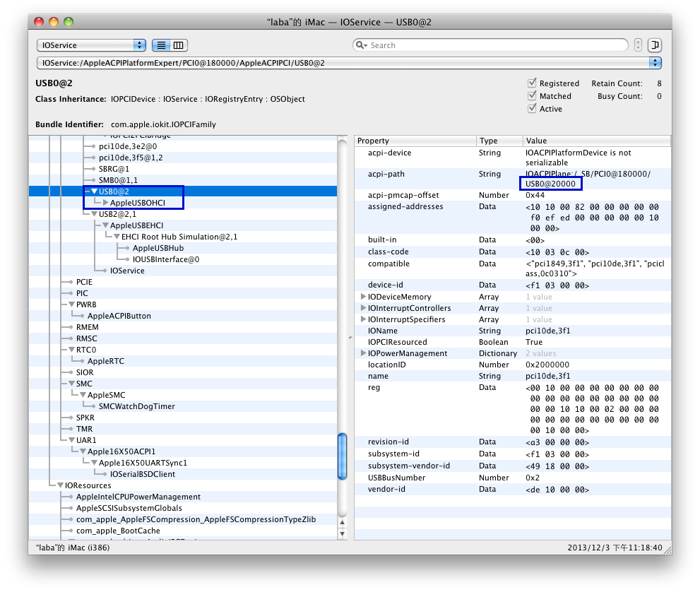Select the USBBusNumber property row
This screenshot has width=700, height=597.
pos(513,478)
